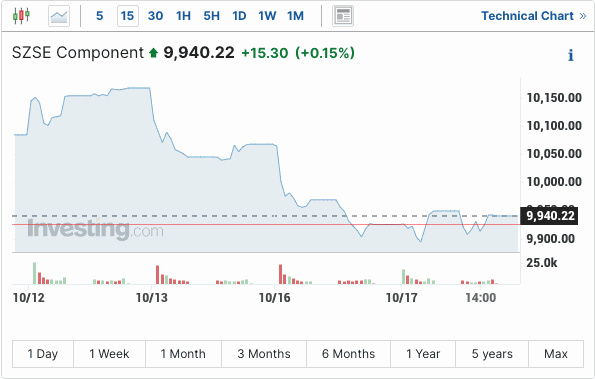Select the 5 minute interval
595x379 pixels.
click(99, 16)
